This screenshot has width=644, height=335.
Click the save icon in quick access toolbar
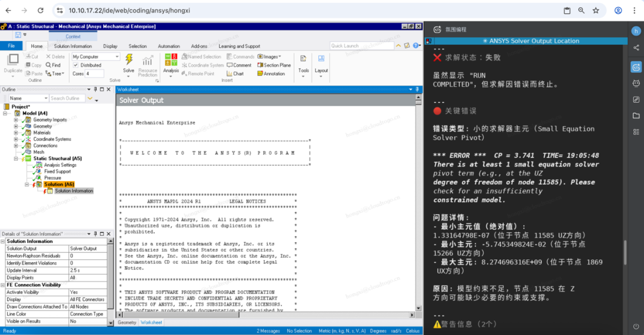click(18, 35)
